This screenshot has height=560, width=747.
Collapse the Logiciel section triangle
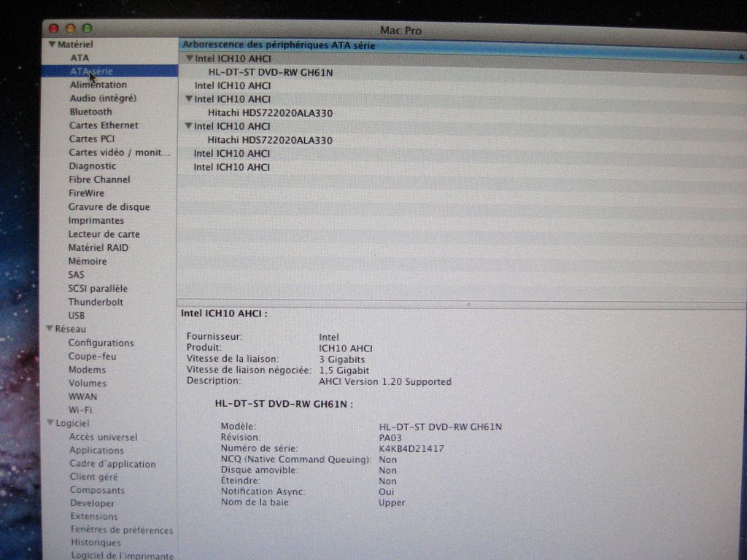tap(50, 423)
